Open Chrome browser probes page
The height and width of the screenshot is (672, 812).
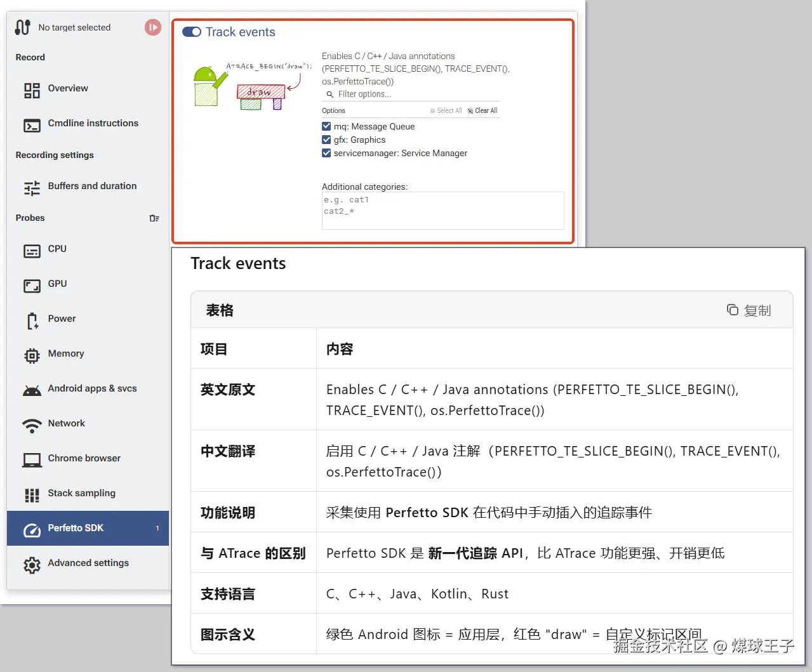tap(88, 459)
